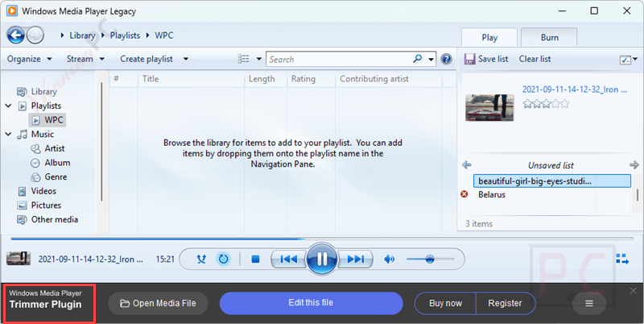Image resolution: width=644 pixels, height=324 pixels.
Task: Switch to the Burn tab
Action: pos(549,37)
